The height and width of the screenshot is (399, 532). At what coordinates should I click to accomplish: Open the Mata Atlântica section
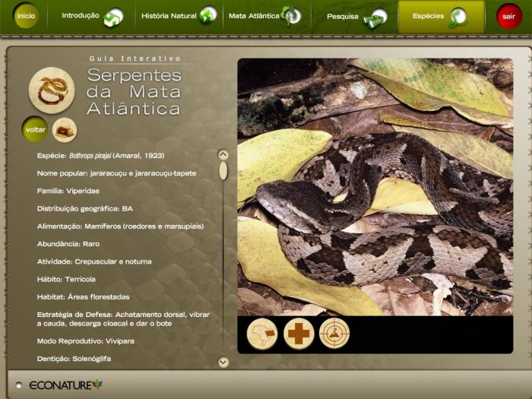point(254,16)
